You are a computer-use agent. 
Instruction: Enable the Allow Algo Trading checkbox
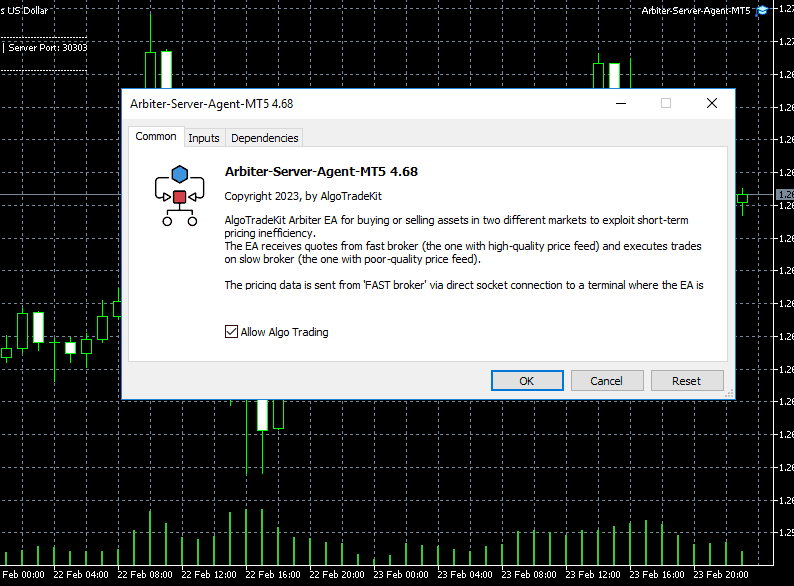click(232, 332)
